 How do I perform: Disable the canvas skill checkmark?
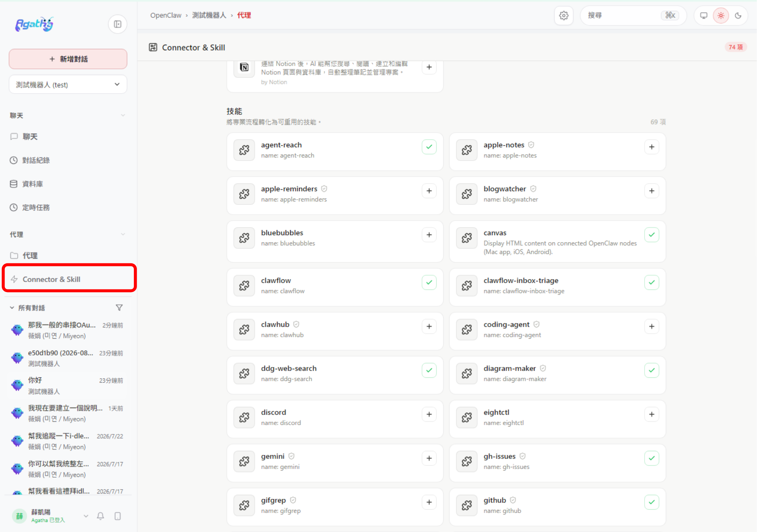tap(652, 235)
